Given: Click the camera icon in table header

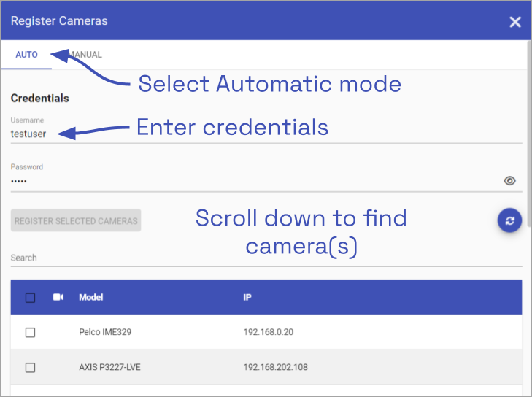Looking at the screenshot, I should coord(58,297).
